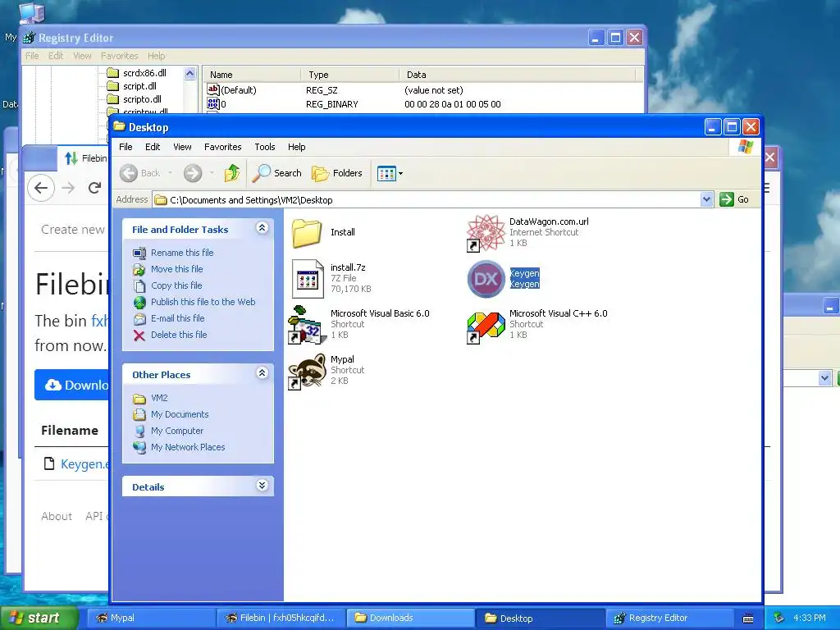The height and width of the screenshot is (630, 840).
Task: Click the blue Download button on Filebin
Action: (71, 385)
